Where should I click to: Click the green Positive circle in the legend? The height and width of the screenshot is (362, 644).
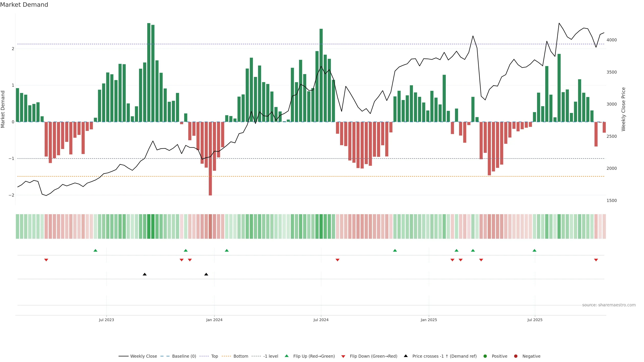click(485, 356)
